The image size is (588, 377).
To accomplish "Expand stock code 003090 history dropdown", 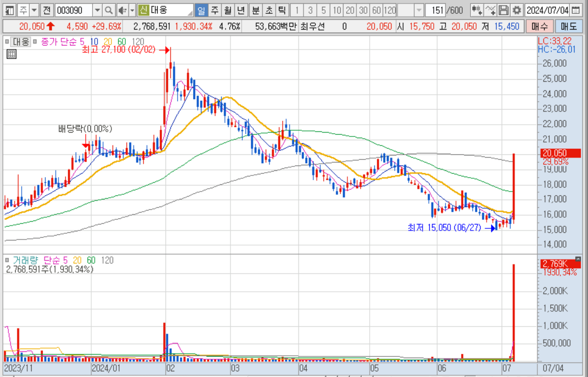I will 97,10.
